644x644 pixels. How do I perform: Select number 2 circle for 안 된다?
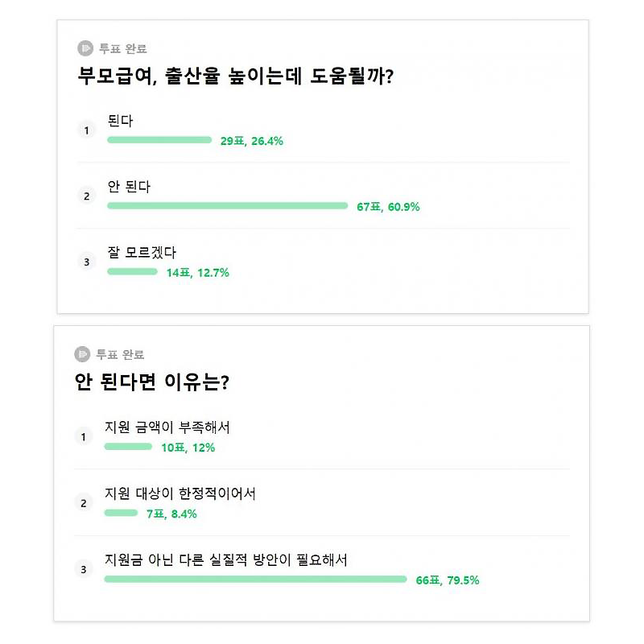(86, 196)
